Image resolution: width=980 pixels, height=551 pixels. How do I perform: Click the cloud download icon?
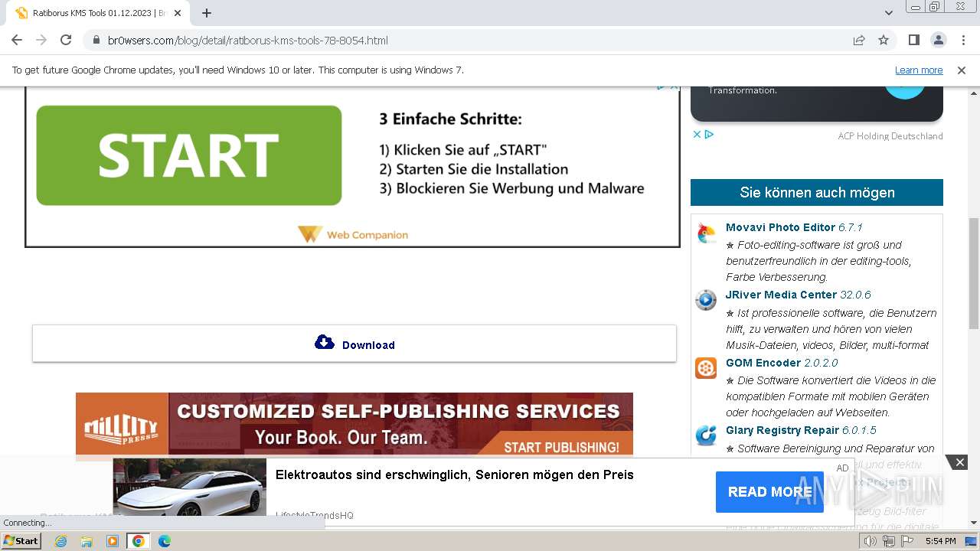(x=325, y=342)
